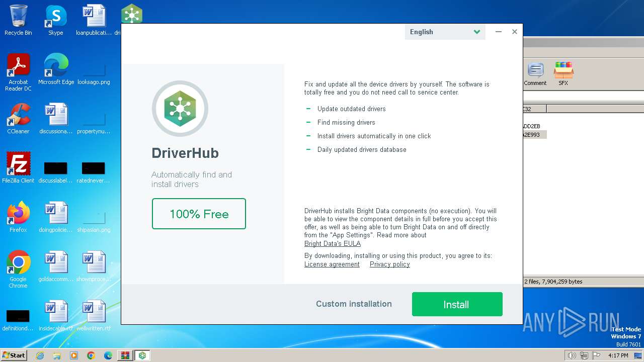Screen dimensions: 644x362
Task: Open the English language dropdown
Action: click(445, 32)
